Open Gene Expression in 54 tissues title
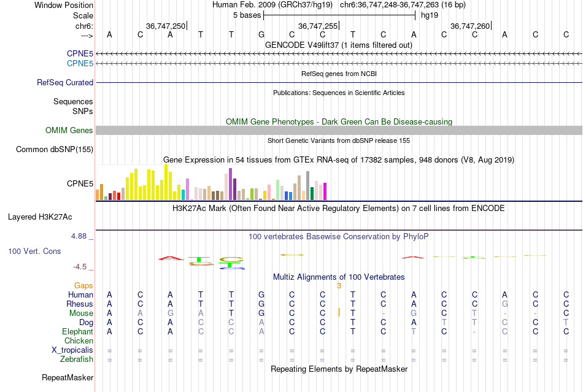Viewport: 583px width, 392px height. 339,159
